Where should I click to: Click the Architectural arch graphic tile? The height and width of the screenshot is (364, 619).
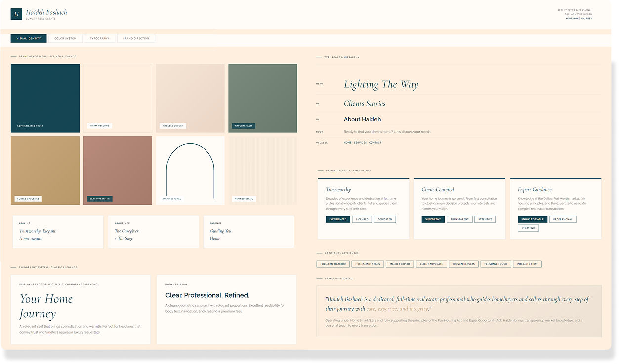190,170
